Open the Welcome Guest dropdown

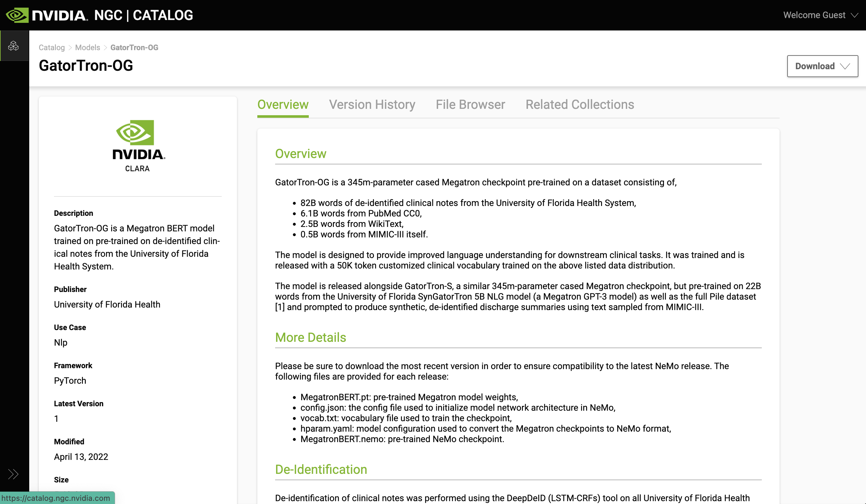click(821, 15)
